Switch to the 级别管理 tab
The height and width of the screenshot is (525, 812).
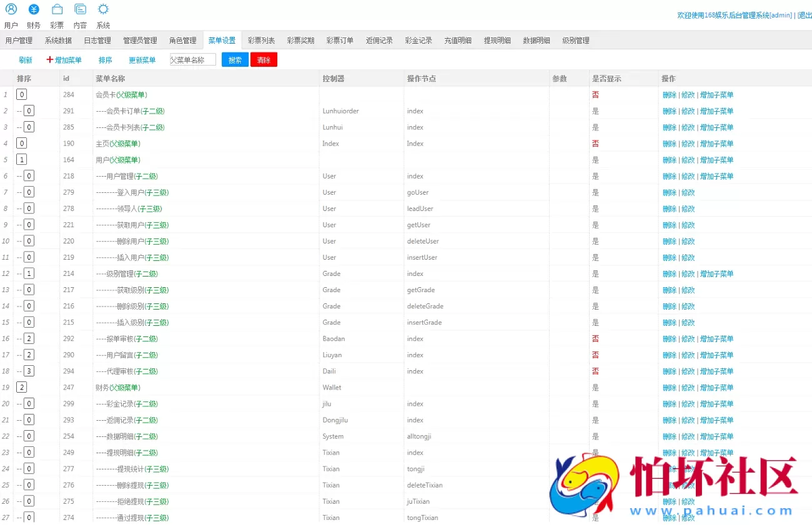tap(575, 39)
